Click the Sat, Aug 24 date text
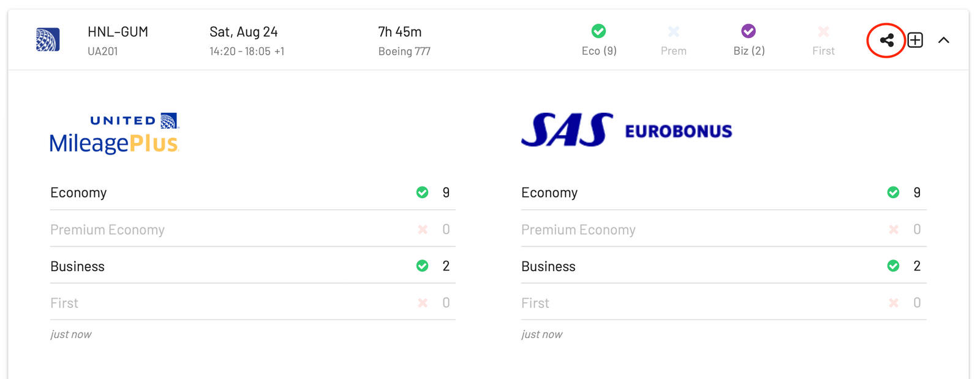 click(244, 32)
